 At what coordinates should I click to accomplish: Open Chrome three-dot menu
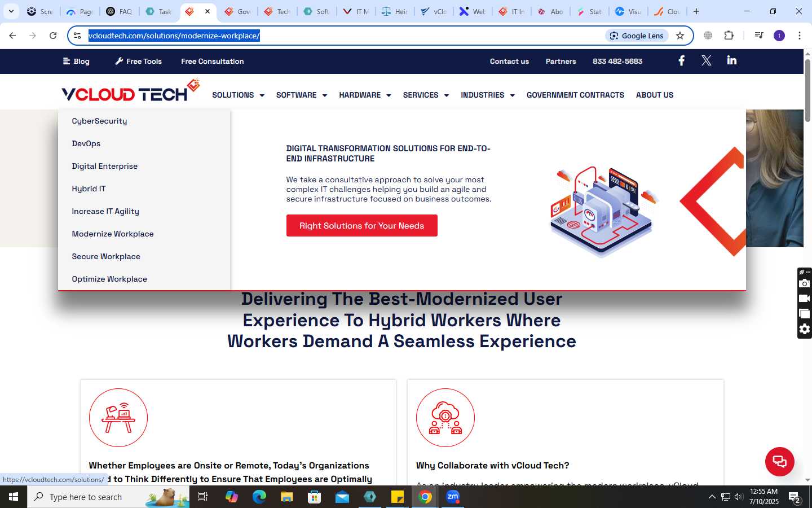click(x=799, y=36)
